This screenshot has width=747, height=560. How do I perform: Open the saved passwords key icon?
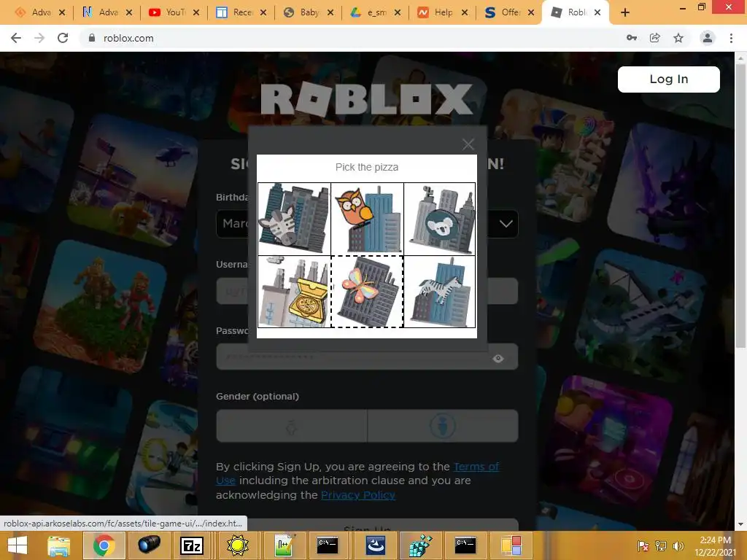click(x=632, y=38)
